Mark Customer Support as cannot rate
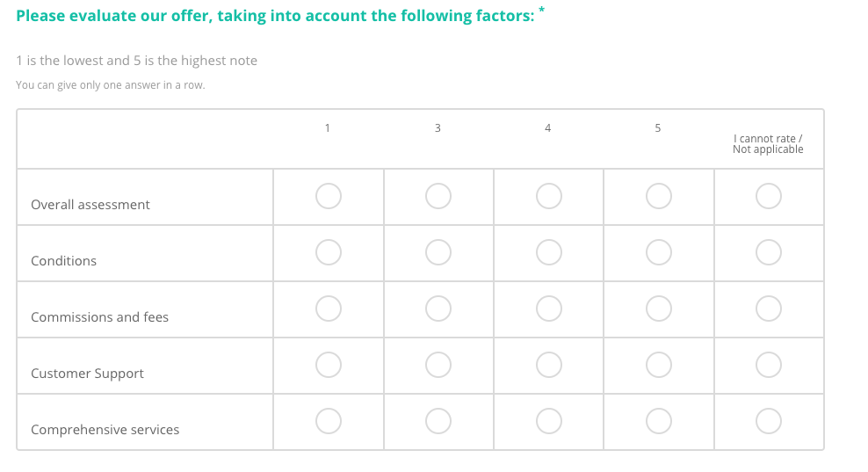Image resolution: width=868 pixels, height=472 pixels. point(769,365)
